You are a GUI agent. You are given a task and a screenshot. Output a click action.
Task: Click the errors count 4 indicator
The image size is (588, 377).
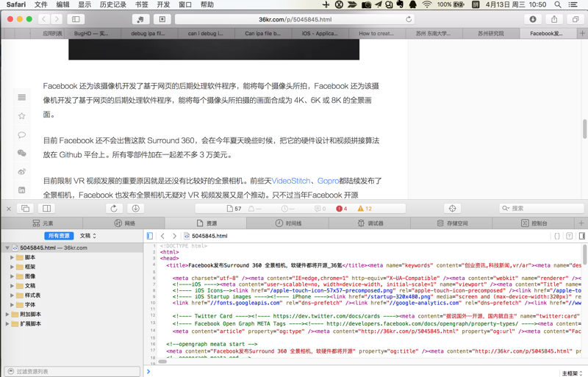(342, 209)
